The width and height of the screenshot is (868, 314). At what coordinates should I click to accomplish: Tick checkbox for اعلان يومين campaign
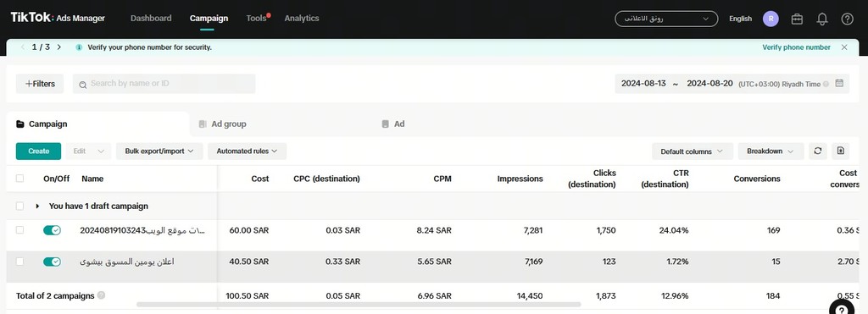tap(20, 262)
